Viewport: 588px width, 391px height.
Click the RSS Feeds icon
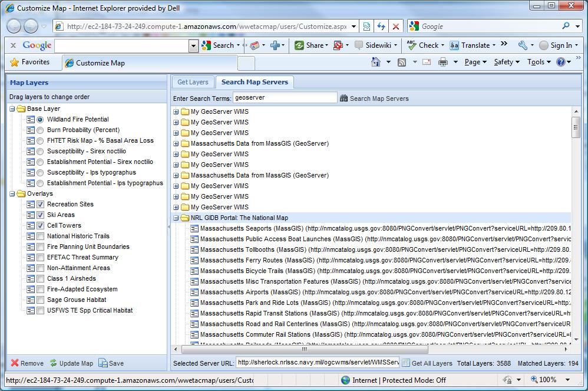[x=402, y=63]
